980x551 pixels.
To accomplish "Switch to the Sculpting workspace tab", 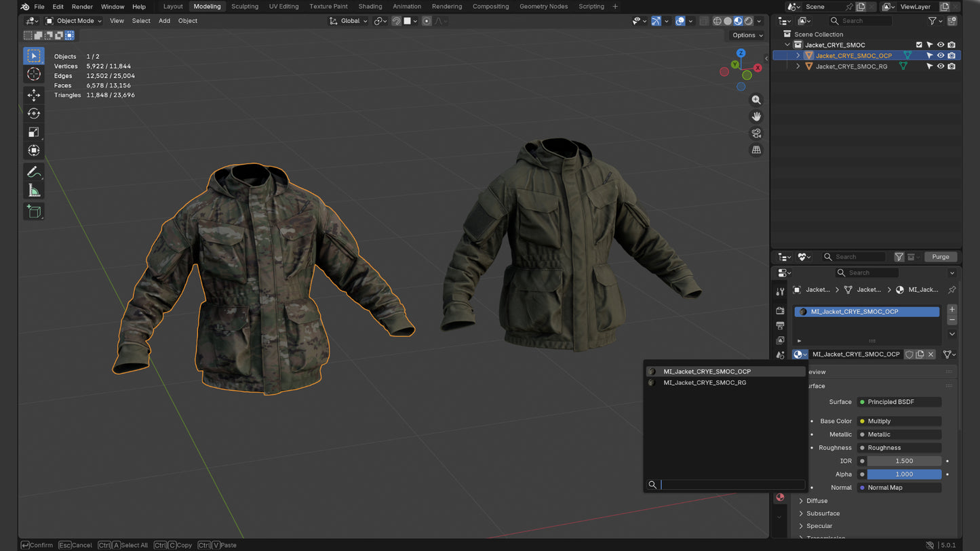I will (x=245, y=7).
